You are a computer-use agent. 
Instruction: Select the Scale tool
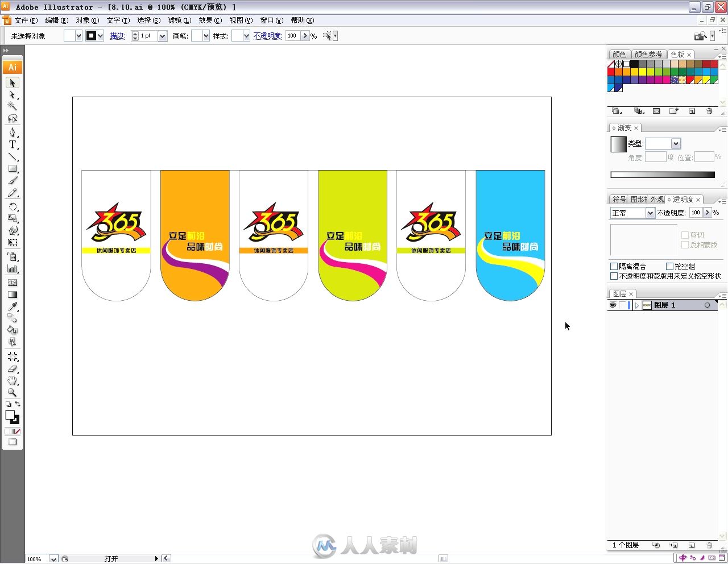[x=13, y=218]
